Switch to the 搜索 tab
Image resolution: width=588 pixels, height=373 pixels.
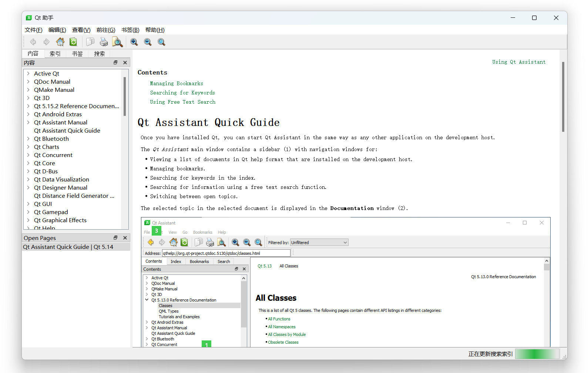(100, 54)
